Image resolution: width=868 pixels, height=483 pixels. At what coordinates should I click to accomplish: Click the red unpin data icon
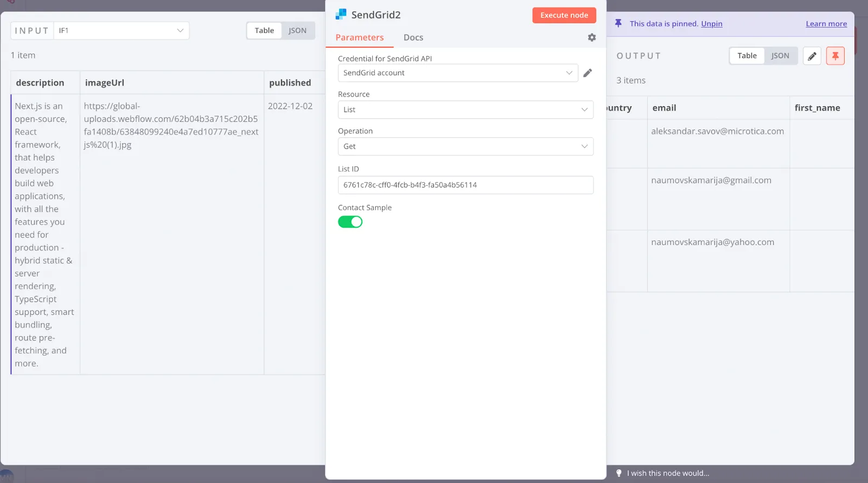click(x=835, y=56)
